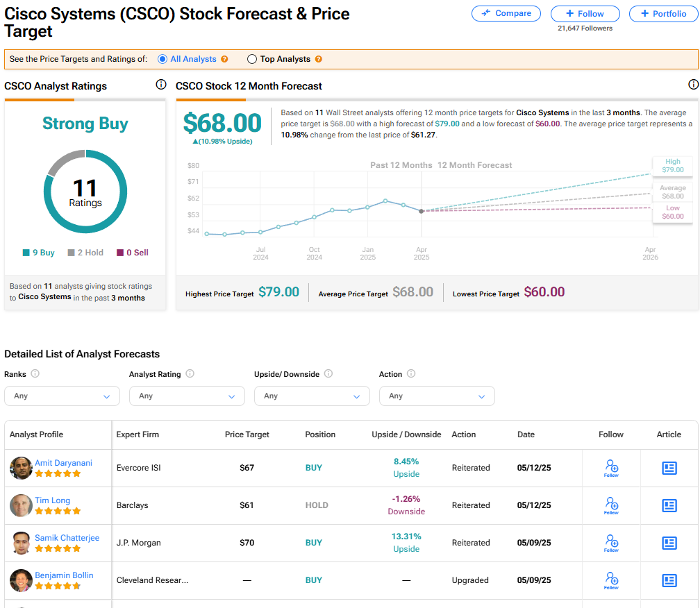Click the Compare button
Screen dimensions: 700x608
(x=507, y=13)
